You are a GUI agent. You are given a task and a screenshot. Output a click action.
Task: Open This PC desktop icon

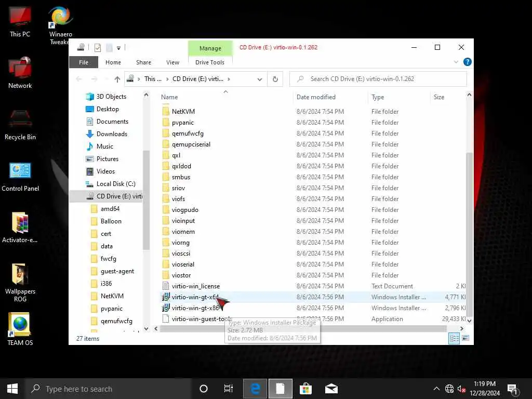[20, 21]
